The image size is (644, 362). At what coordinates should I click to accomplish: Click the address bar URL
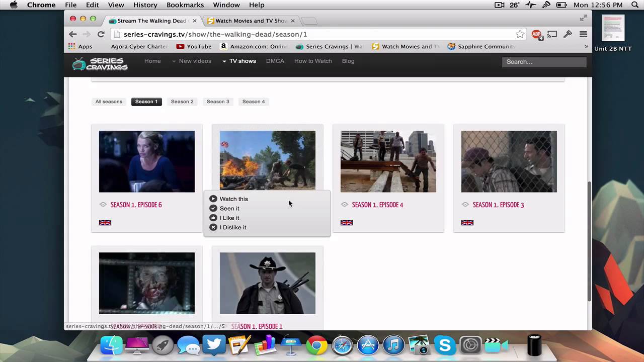[215, 34]
